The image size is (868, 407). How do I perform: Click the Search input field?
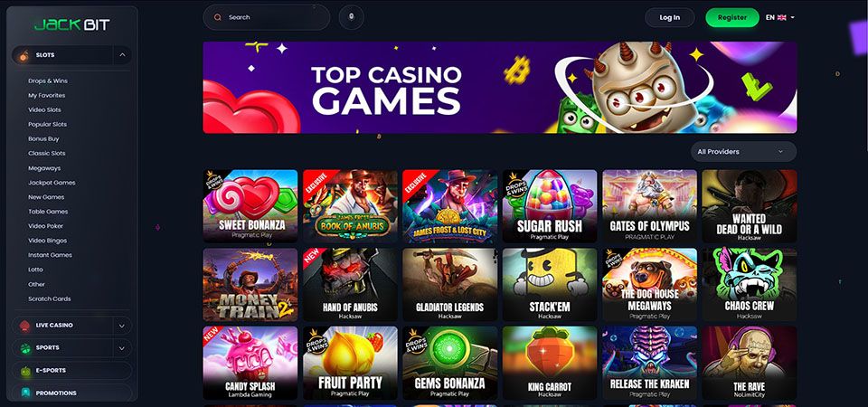tap(266, 18)
